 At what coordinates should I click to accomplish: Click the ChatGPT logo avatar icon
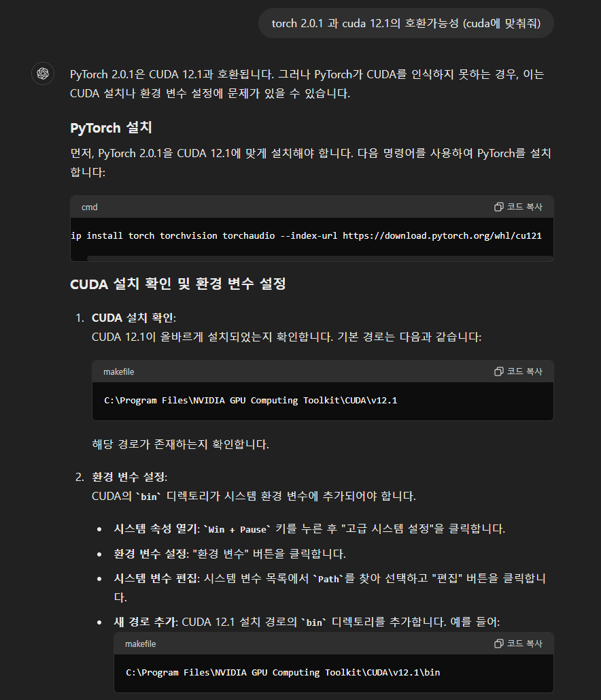click(43, 73)
